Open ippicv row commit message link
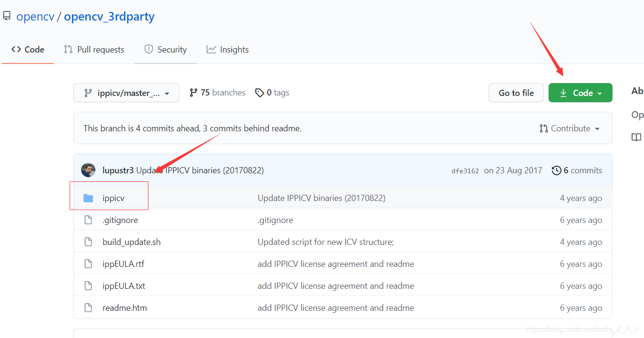The height and width of the screenshot is (338, 644). (322, 198)
